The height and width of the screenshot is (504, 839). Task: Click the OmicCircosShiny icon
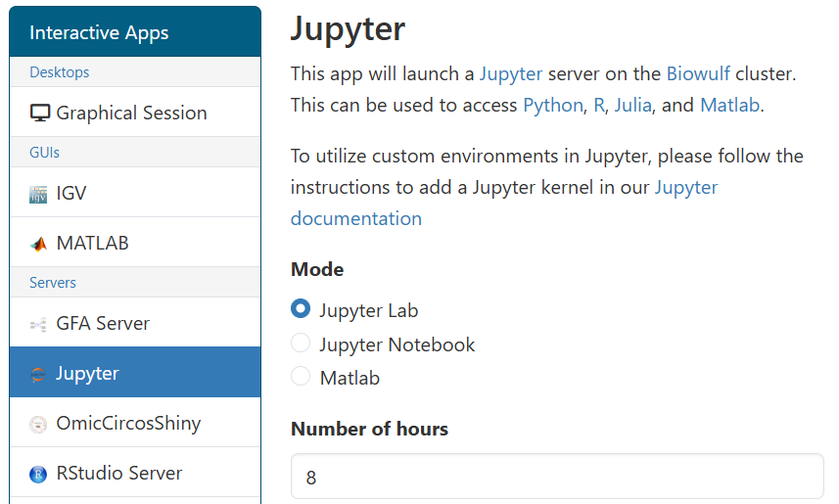[x=38, y=424]
